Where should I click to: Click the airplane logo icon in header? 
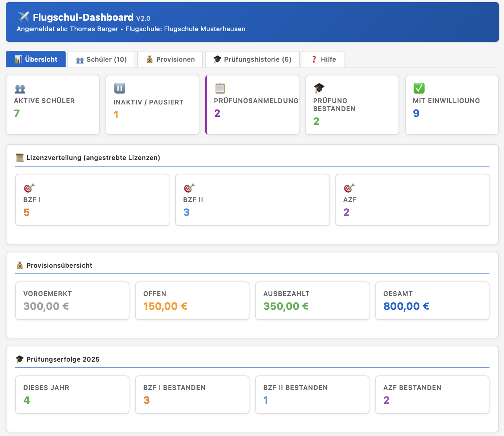24,17
